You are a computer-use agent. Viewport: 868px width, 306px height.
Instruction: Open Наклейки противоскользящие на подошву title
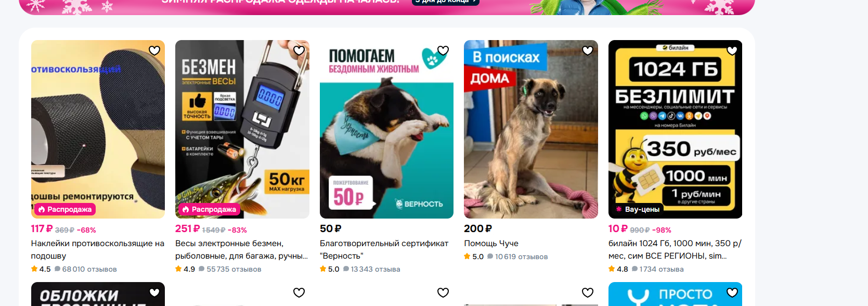coord(98,250)
